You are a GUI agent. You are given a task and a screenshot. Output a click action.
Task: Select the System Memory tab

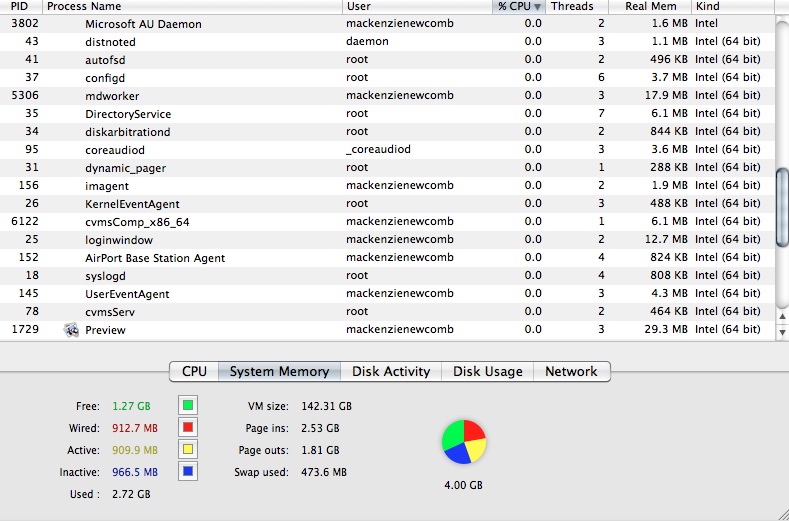[279, 371]
